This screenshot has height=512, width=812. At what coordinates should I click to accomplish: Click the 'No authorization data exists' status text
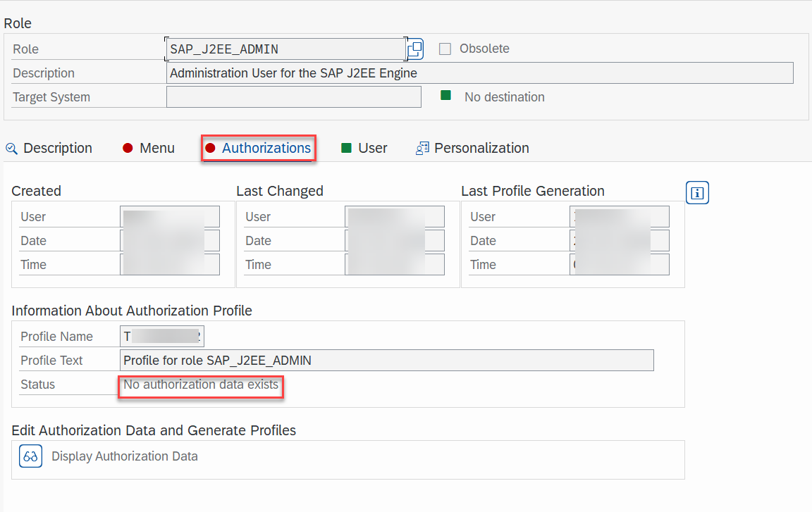201,385
